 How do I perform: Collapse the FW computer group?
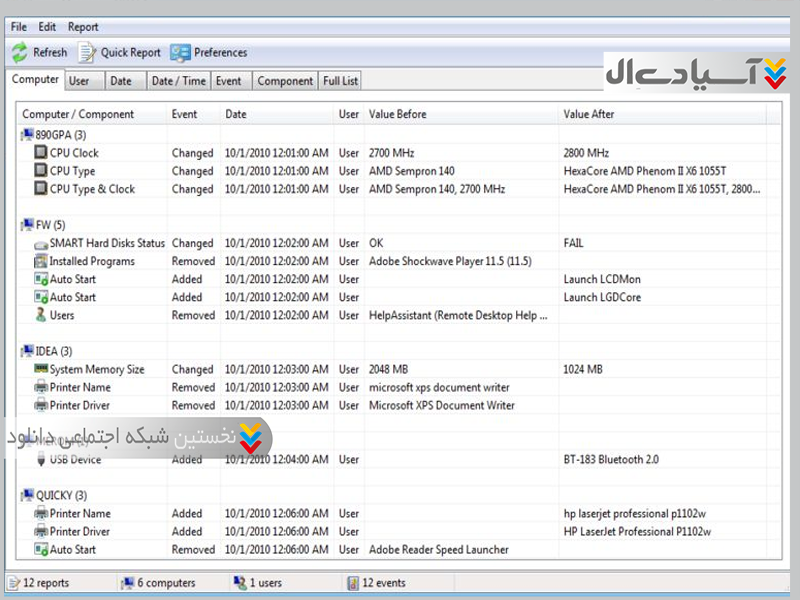coord(26,225)
